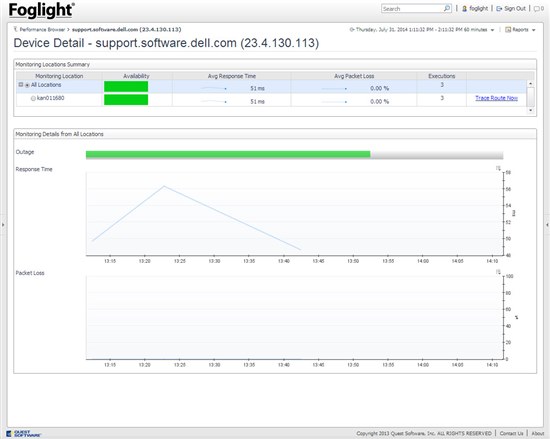Click kan011680 response time sparkline
550x439 pixels.
coord(213,101)
